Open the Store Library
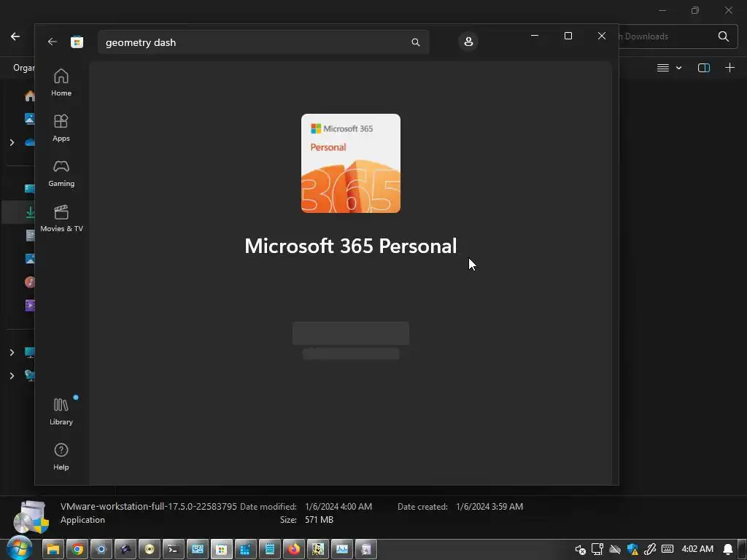 [61, 411]
